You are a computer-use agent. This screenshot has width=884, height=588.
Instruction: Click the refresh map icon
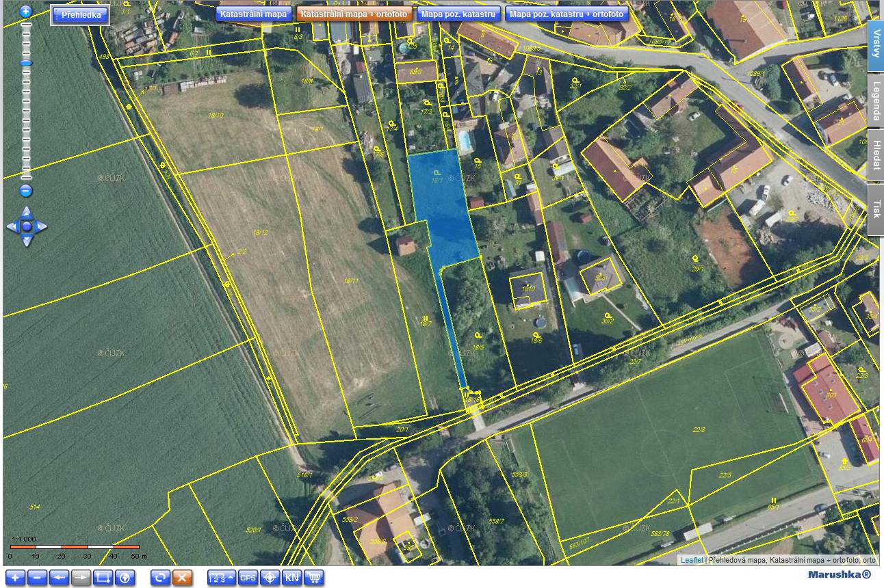pos(160,578)
